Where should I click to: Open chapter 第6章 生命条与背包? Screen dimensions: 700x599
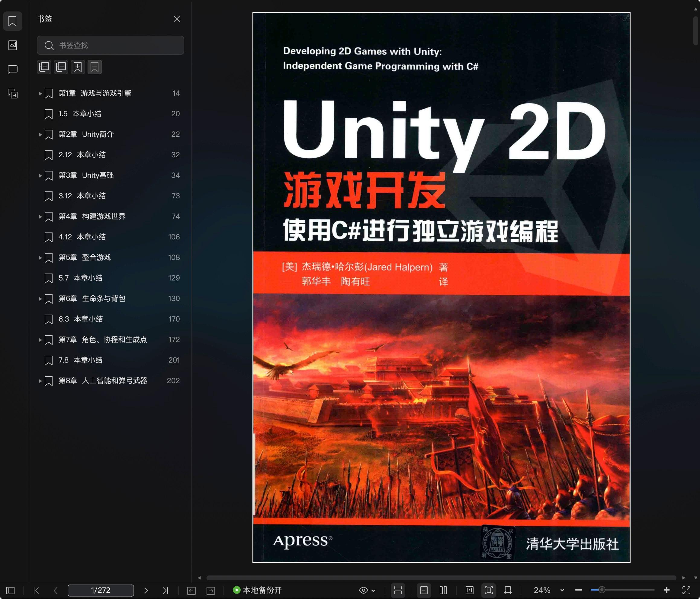(x=111, y=299)
